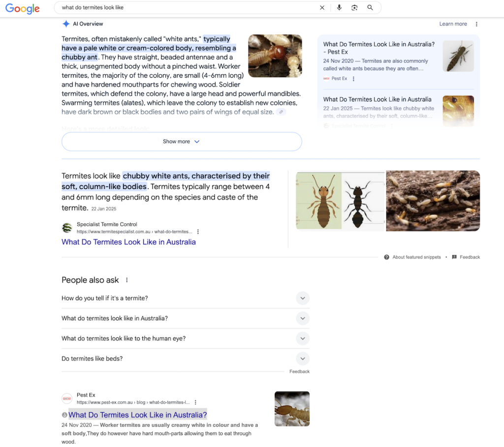This screenshot has height=447, width=504.
Task: Open the termite photo in AI Overview
Action: (x=275, y=56)
